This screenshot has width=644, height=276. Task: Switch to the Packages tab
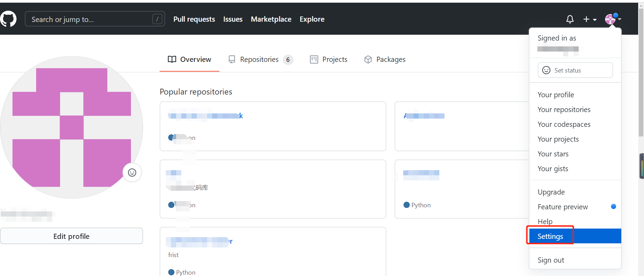(385, 59)
